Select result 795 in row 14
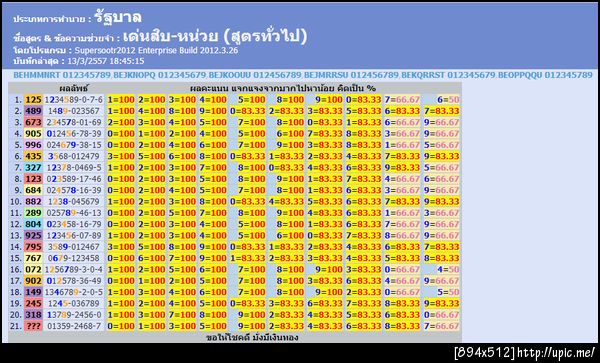The image size is (600, 363). tap(33, 247)
